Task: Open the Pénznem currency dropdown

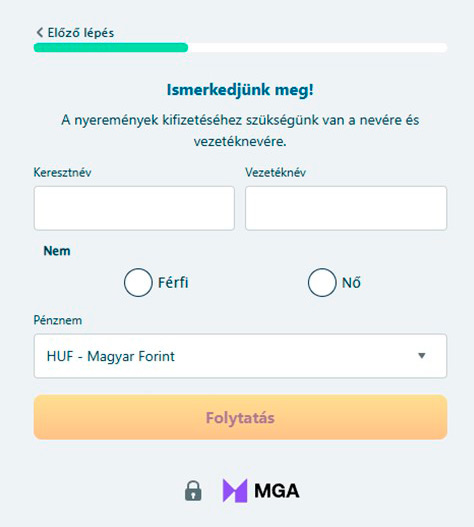Action: (x=240, y=356)
